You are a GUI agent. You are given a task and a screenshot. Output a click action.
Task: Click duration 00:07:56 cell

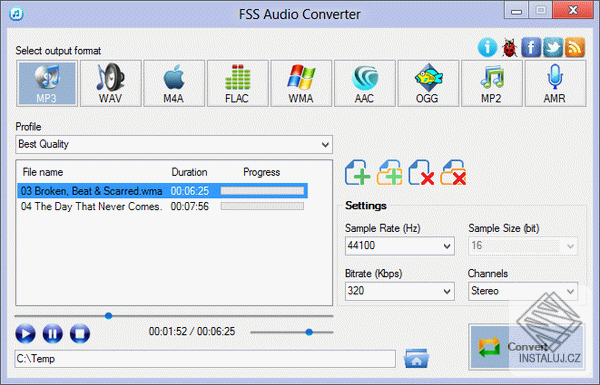coord(190,206)
